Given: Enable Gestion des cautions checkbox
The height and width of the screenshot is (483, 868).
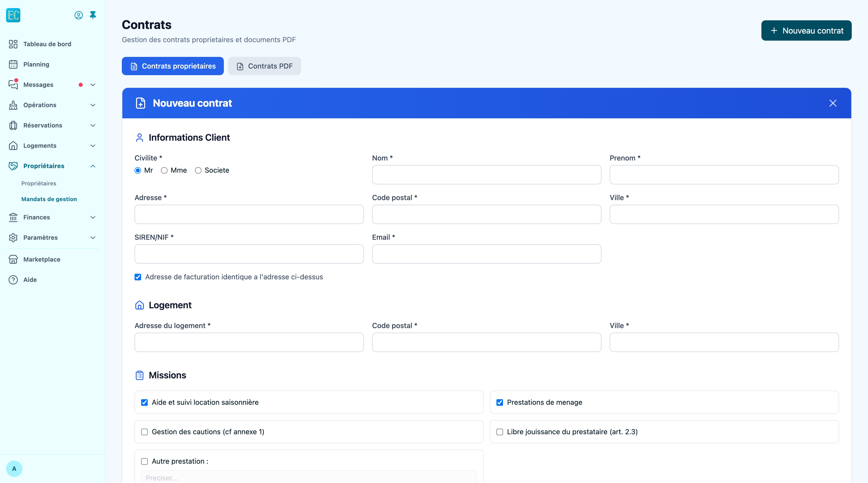Looking at the screenshot, I should 145,432.
